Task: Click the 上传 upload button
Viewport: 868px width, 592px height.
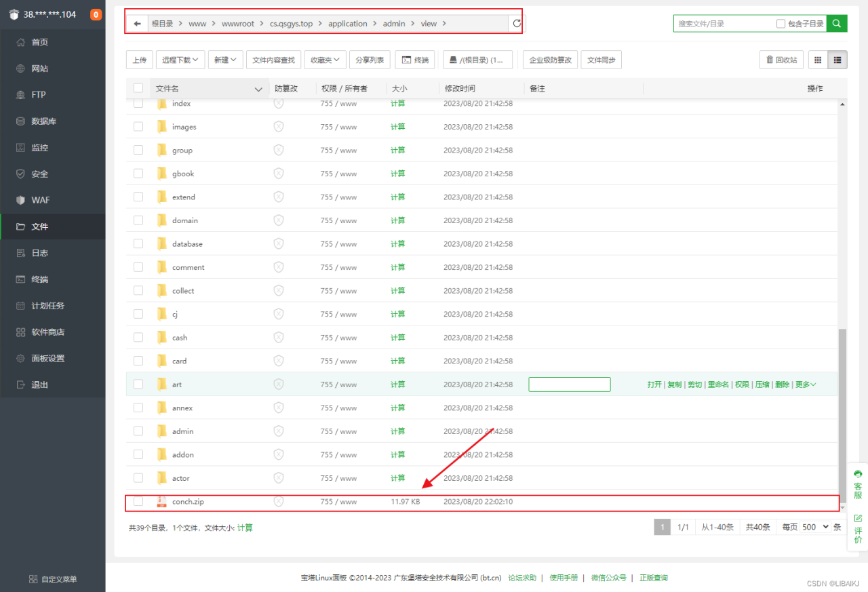Action: coord(139,60)
